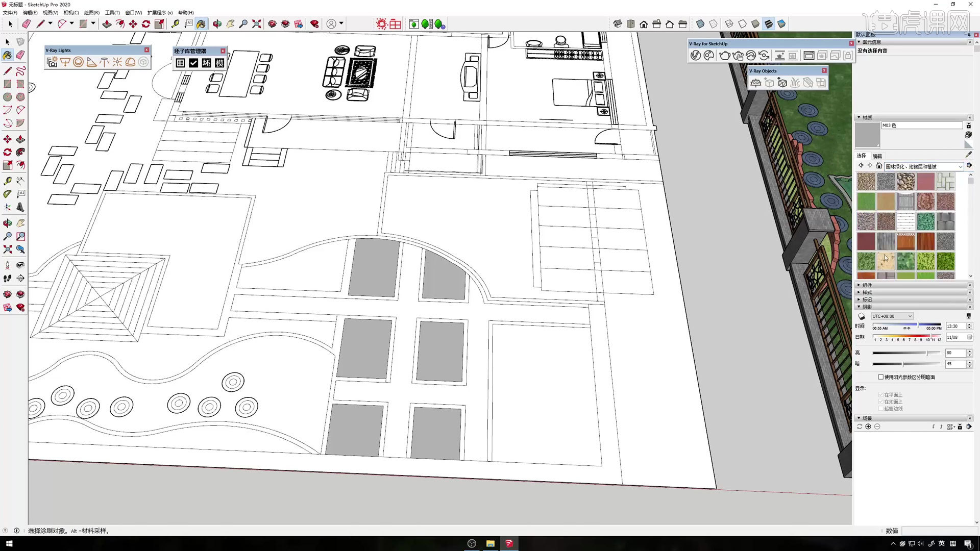Screen dimensions: 980x551
Task: Toggle the X-ray face style
Action: (x=700, y=24)
